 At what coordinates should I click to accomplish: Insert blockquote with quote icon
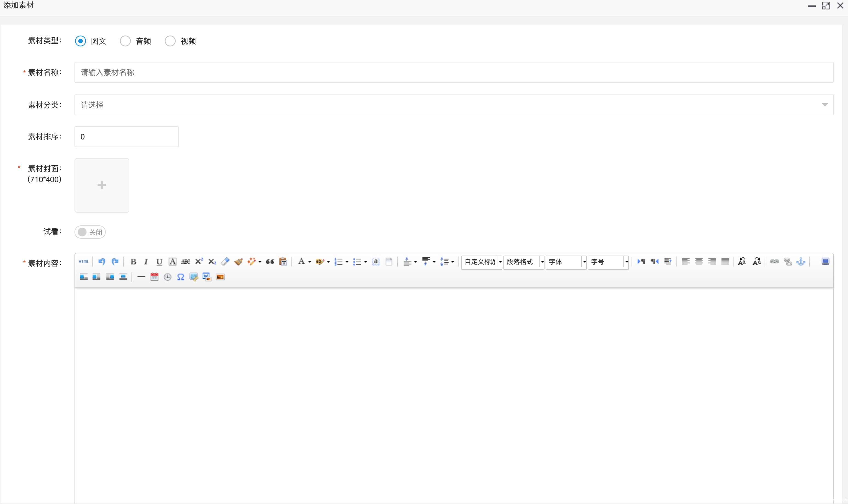point(270,262)
